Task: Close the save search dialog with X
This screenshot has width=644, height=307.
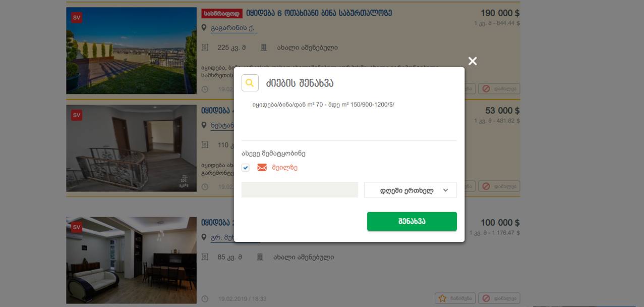Action: [x=472, y=61]
